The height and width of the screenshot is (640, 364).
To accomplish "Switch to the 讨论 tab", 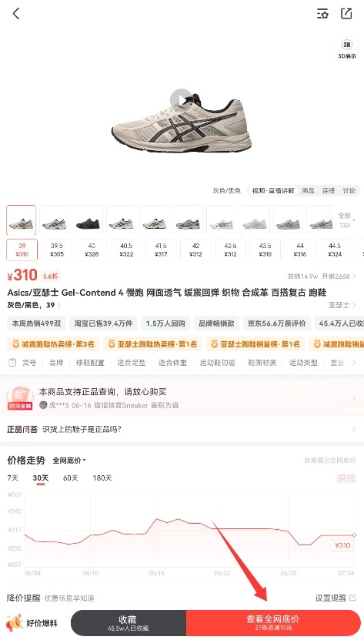I will 349,190.
